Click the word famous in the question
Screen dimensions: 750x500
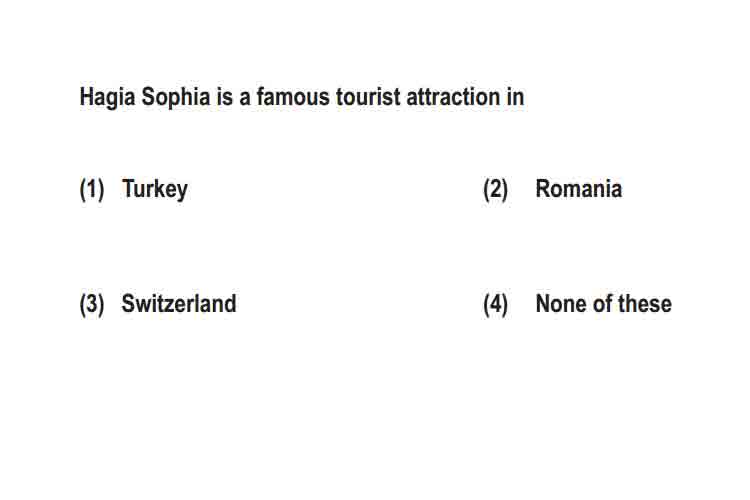point(293,97)
